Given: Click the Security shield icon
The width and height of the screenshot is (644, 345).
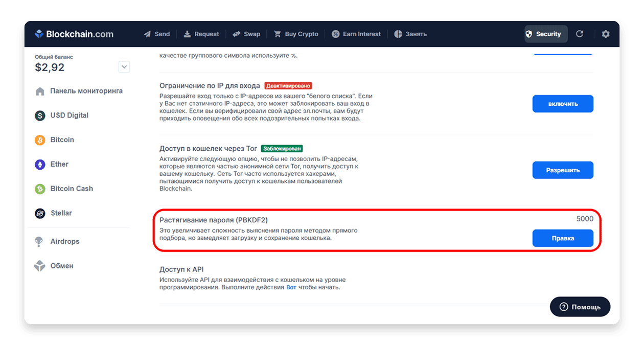Looking at the screenshot, I should (x=529, y=34).
